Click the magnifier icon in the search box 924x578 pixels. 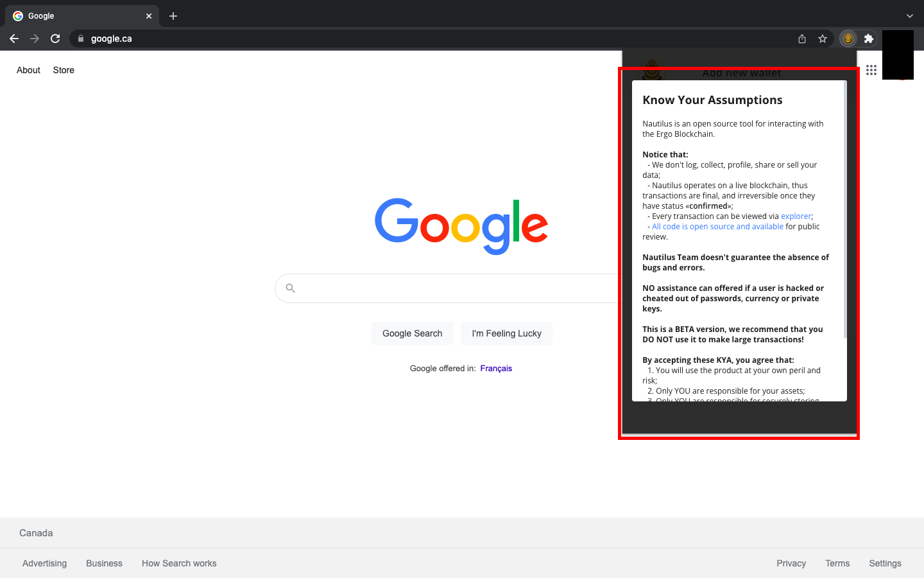(x=291, y=288)
